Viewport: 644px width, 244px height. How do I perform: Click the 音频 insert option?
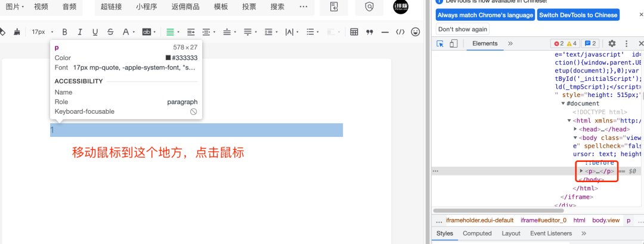click(x=69, y=7)
